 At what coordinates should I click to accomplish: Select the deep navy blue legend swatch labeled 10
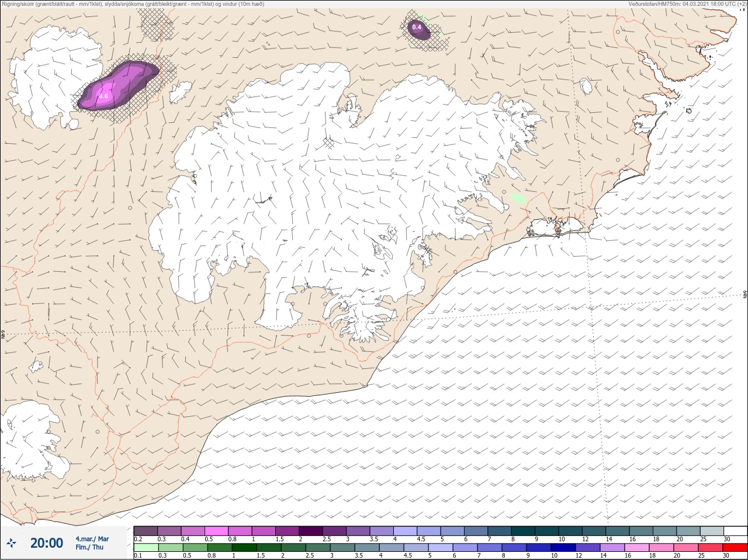click(563, 548)
